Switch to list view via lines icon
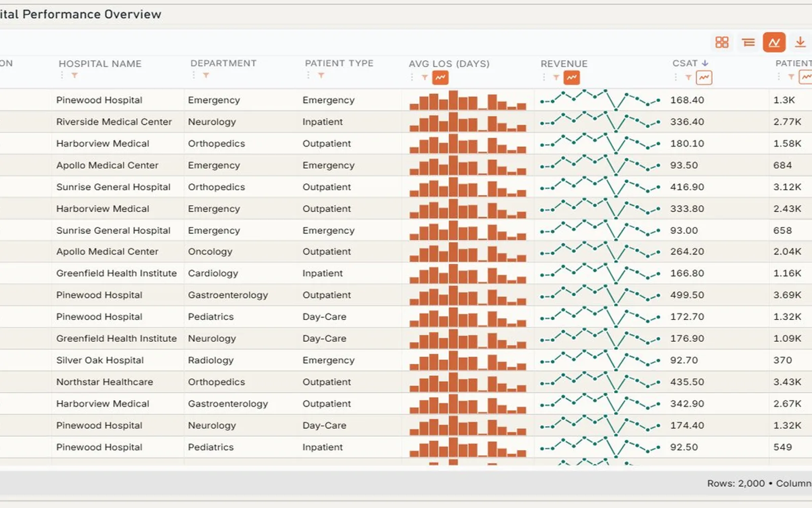 coord(748,42)
